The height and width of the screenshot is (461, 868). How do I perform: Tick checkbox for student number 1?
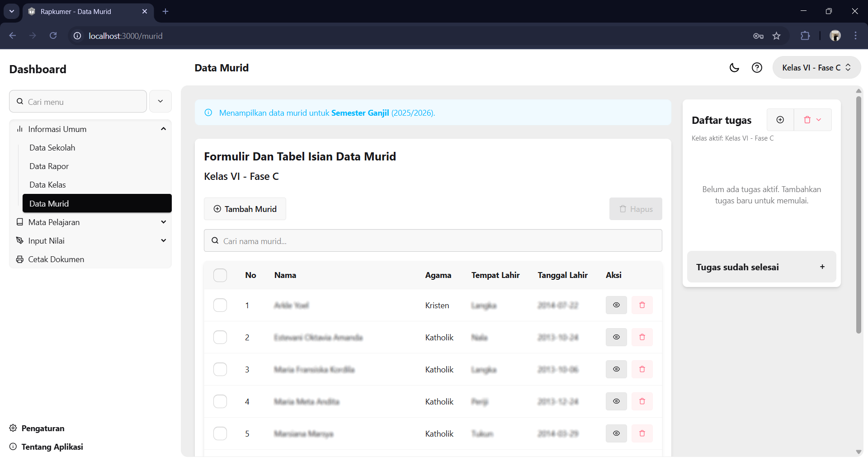point(220,305)
